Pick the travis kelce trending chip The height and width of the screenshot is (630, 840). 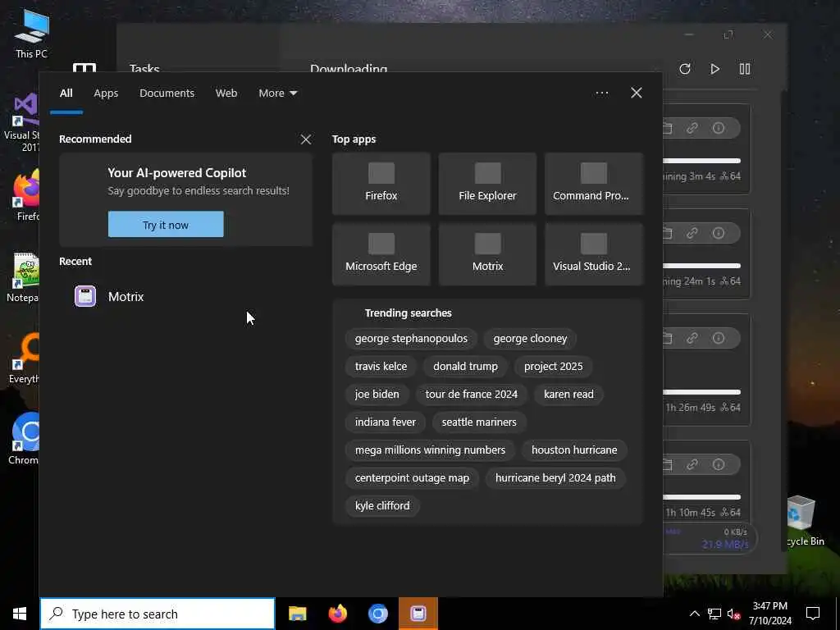[381, 367]
